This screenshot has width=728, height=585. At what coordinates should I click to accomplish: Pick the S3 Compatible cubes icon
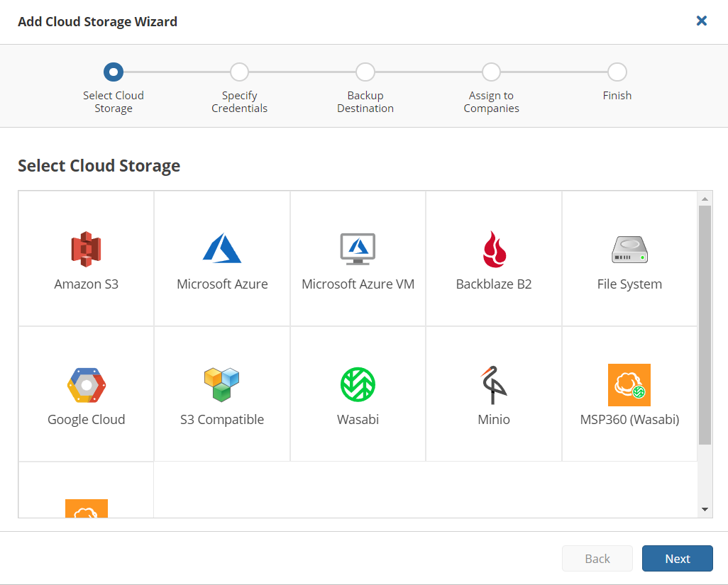pyautogui.click(x=222, y=385)
